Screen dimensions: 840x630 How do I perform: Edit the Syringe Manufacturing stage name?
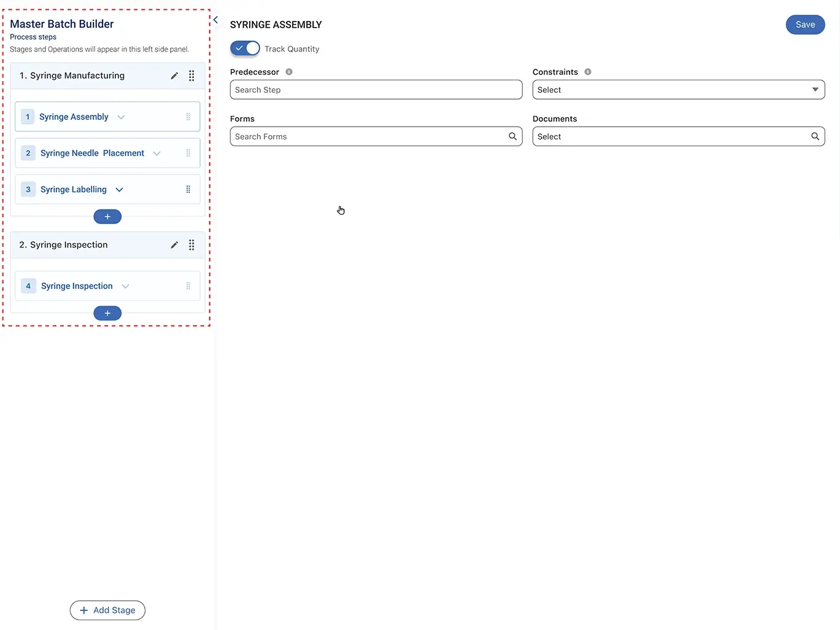(x=174, y=76)
